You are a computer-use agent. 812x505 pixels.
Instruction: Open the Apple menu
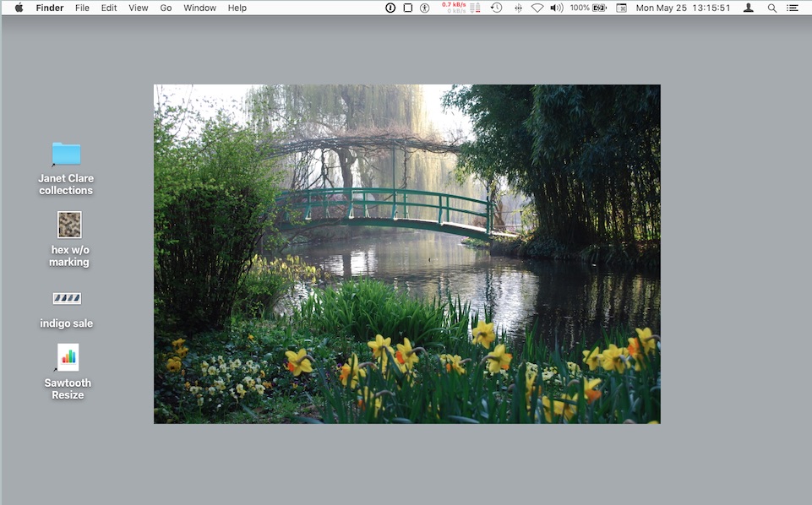(x=19, y=8)
